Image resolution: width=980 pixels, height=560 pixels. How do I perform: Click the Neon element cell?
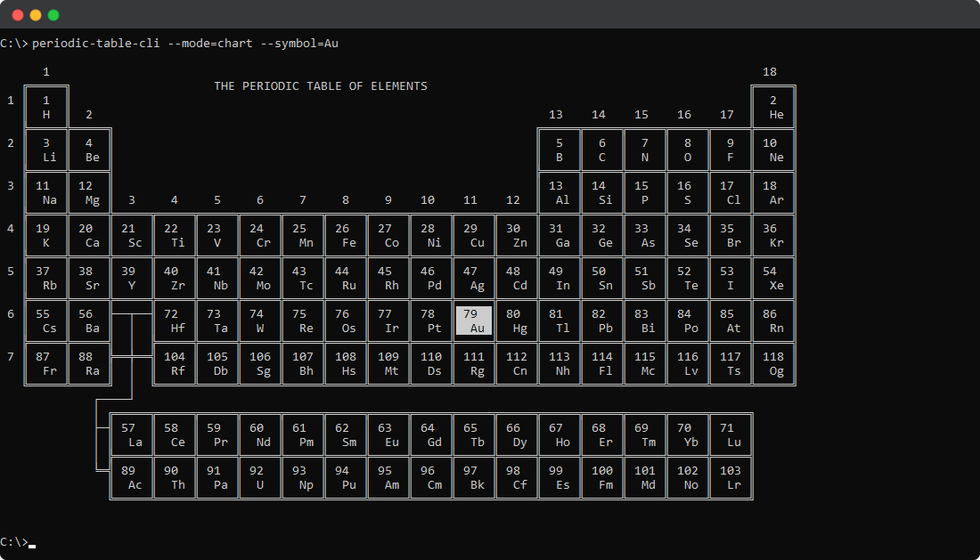click(773, 150)
